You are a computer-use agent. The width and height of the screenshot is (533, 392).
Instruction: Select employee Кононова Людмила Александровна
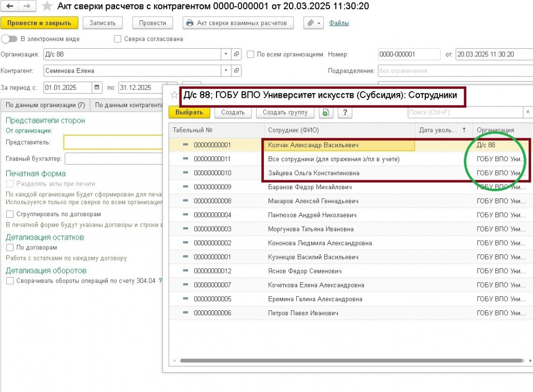320,243
